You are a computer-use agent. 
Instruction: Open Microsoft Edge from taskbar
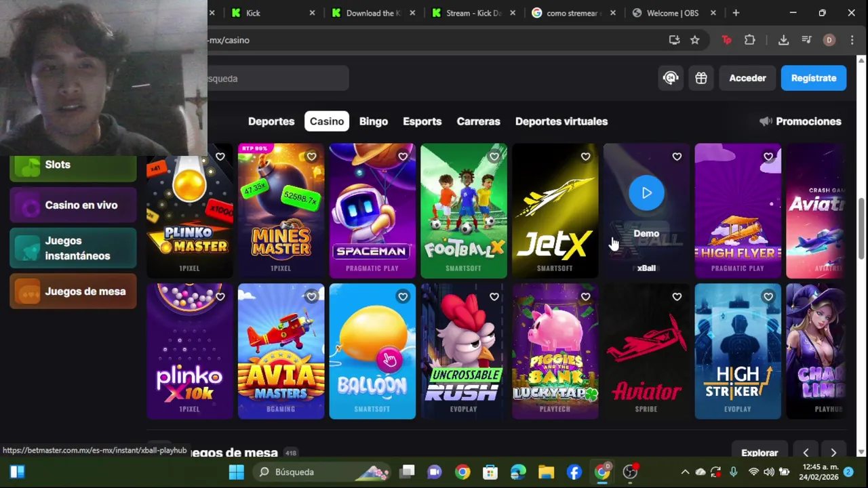coord(518,472)
